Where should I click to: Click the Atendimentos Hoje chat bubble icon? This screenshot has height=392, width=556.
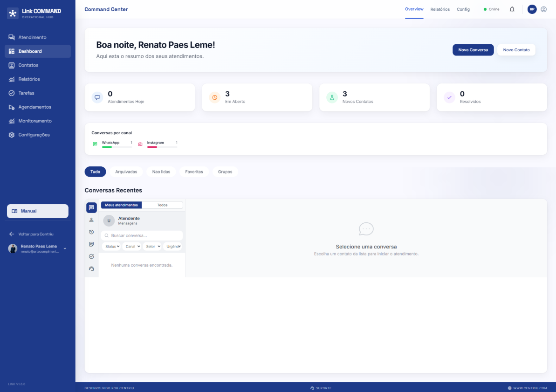click(97, 97)
